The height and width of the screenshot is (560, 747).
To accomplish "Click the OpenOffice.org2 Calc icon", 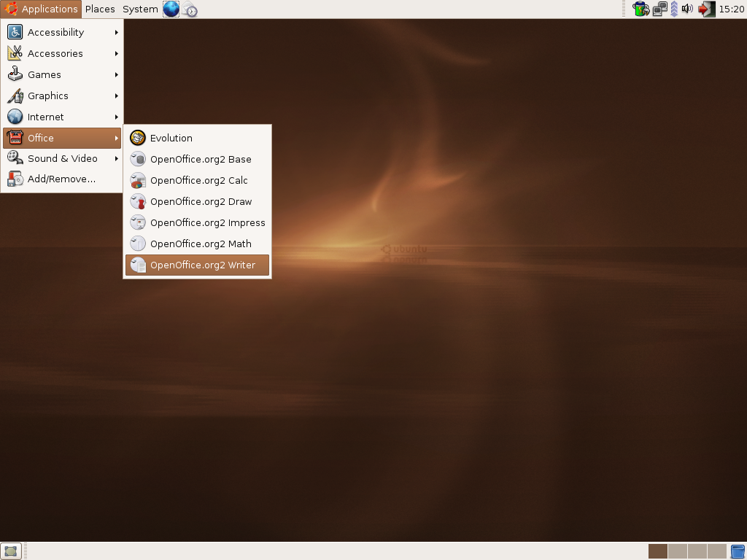I will [138, 181].
